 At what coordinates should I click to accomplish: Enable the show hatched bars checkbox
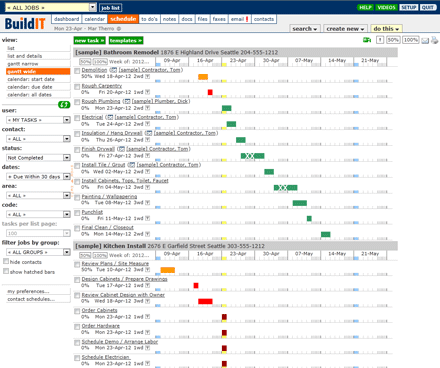pos(6,271)
